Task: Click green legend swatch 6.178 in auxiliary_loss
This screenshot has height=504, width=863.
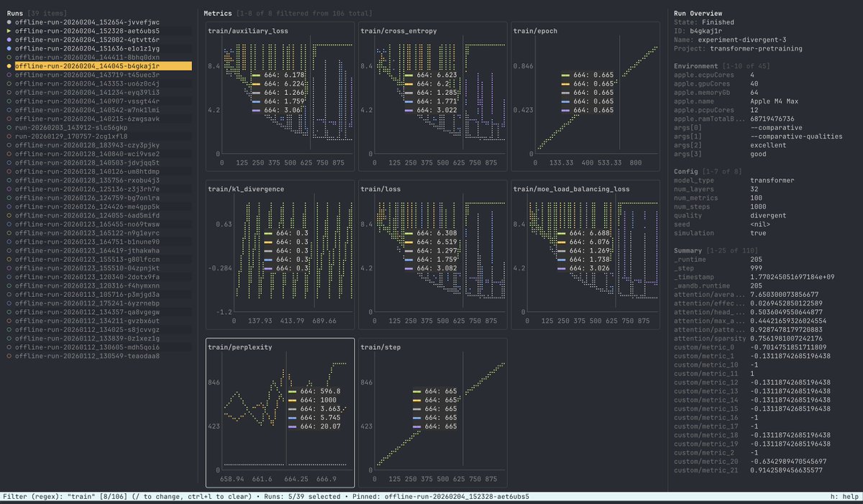Action: pos(257,74)
